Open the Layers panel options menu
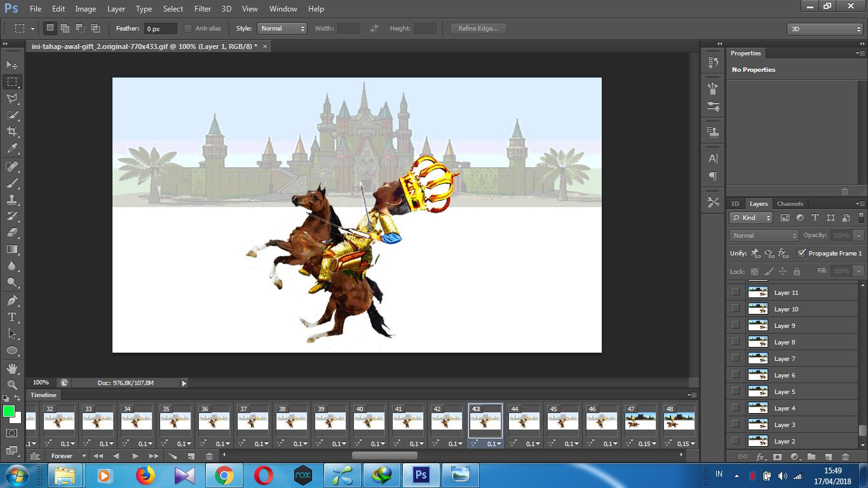Screen dimensions: 868x488 860,204
